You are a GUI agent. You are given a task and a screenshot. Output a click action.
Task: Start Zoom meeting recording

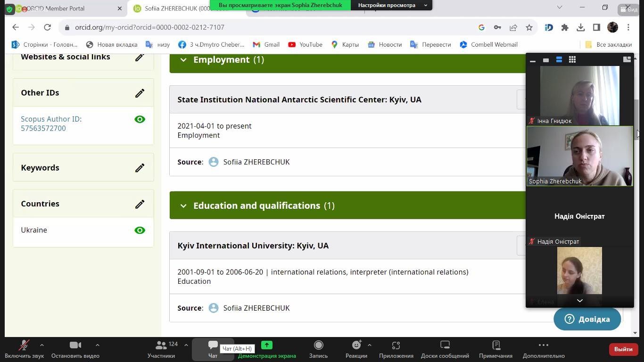coord(318,349)
